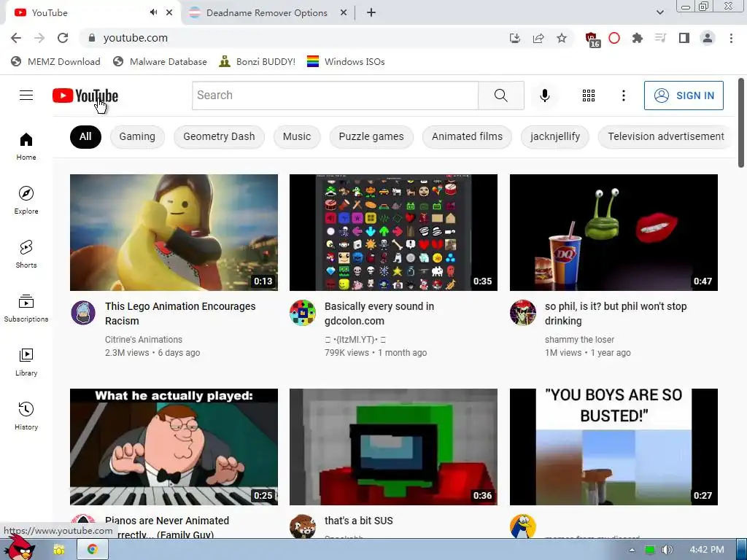Select the Music filter chip
The image size is (747, 560).
pyautogui.click(x=297, y=136)
